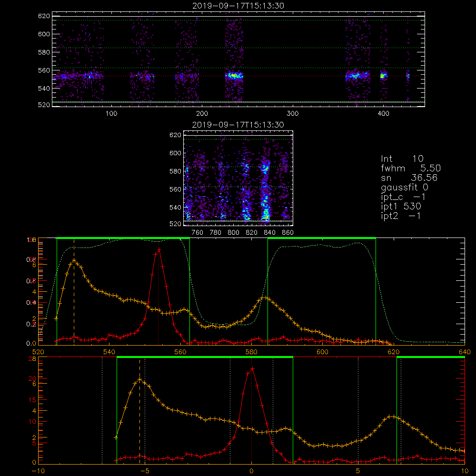Click x-axis label 200 on top spectrogram
The height and width of the screenshot is (476, 476).
[202, 114]
